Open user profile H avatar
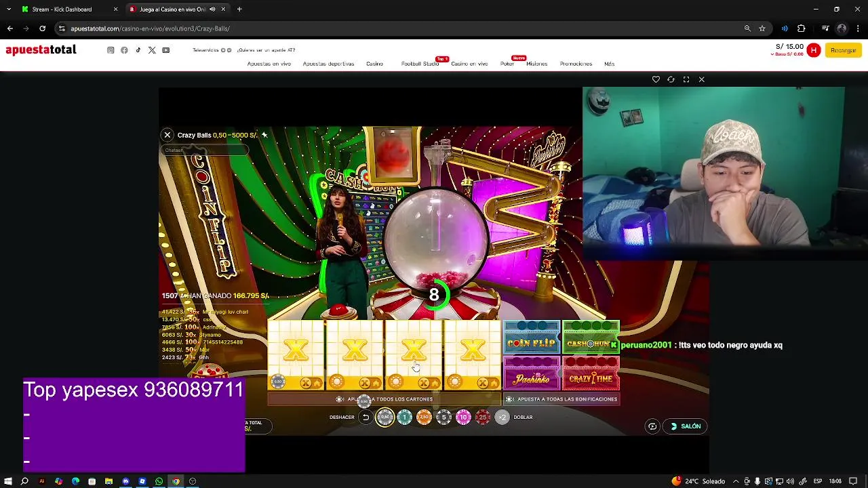Image resolution: width=868 pixels, height=488 pixels. coord(814,50)
